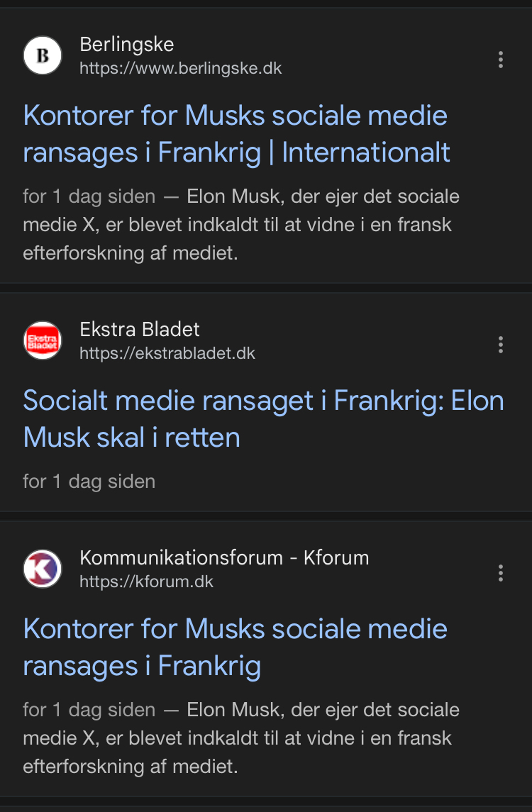
Task: Open 'Socialt medie ransaget i Frankrig' headline
Action: point(262,418)
